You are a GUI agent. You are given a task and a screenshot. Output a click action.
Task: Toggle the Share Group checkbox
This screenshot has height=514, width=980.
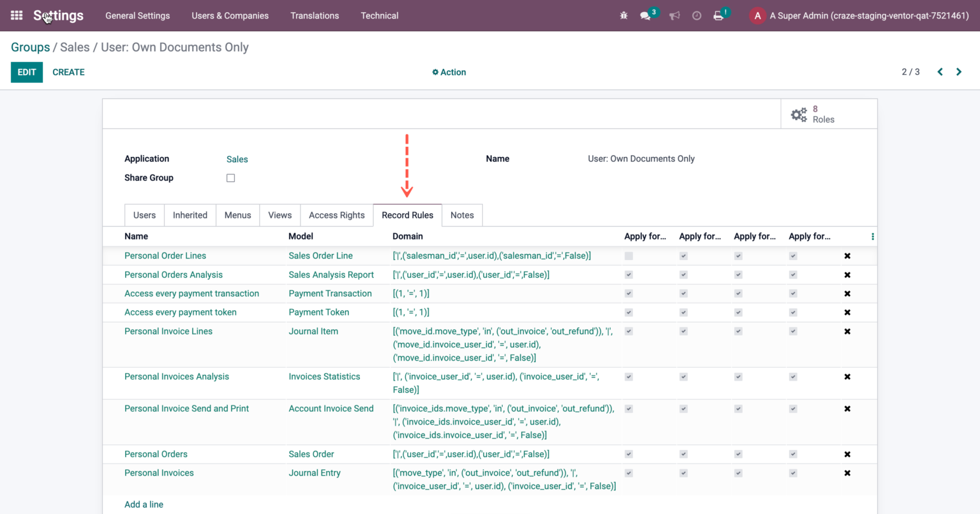(230, 178)
